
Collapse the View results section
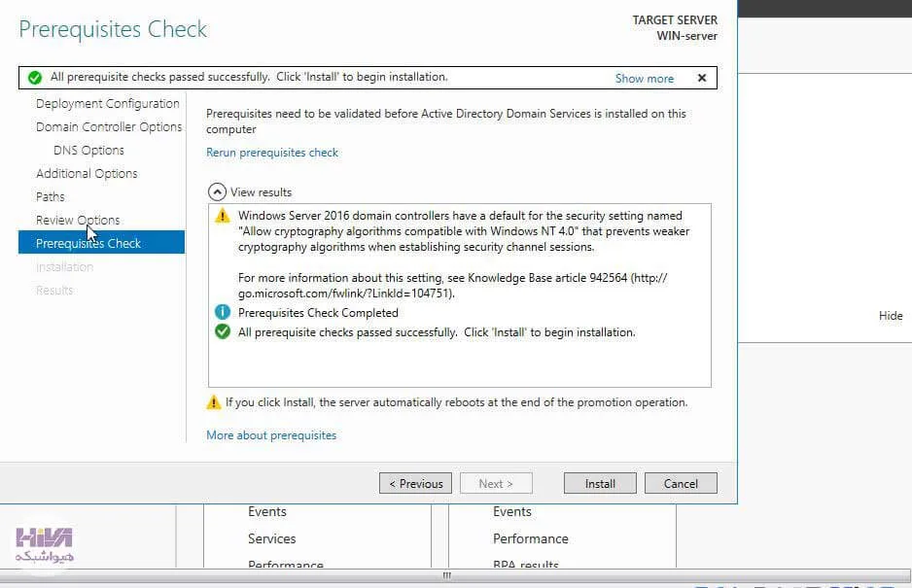point(217,191)
